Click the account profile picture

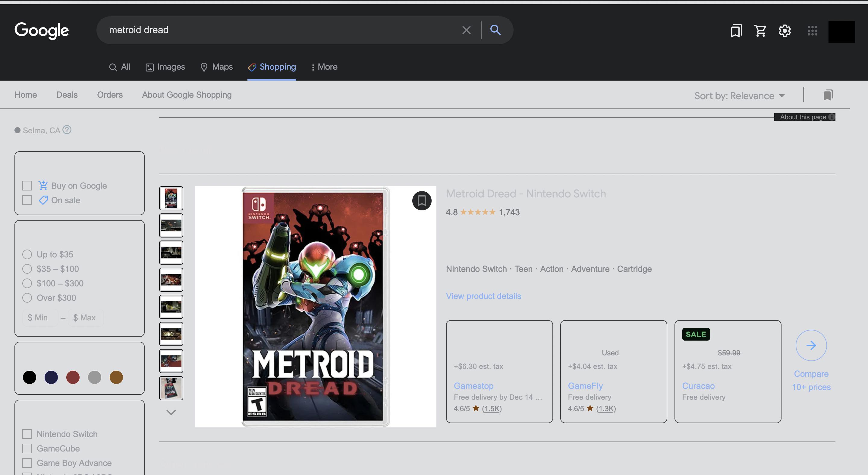(x=841, y=32)
